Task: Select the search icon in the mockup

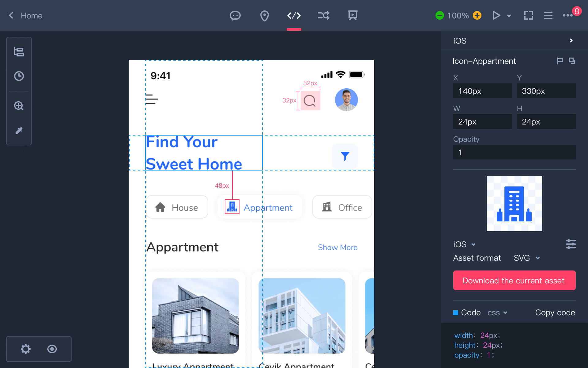Action: click(310, 101)
